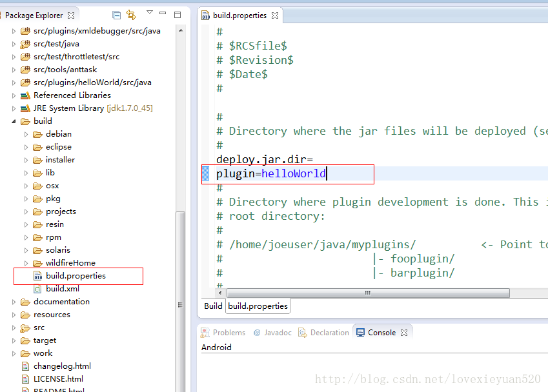Select the src/plugins/xmldebugger/src/java package icon
Screen dimensions: 548x392
tap(25, 31)
